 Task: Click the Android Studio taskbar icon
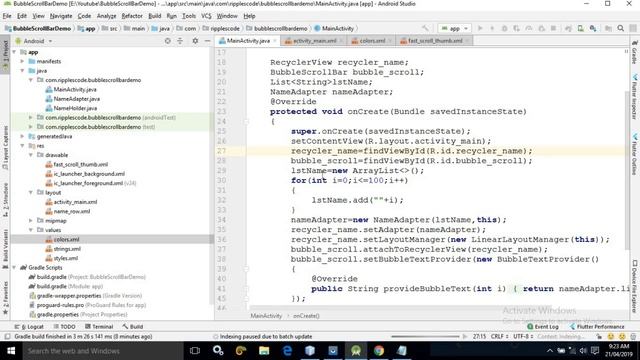coord(356,351)
